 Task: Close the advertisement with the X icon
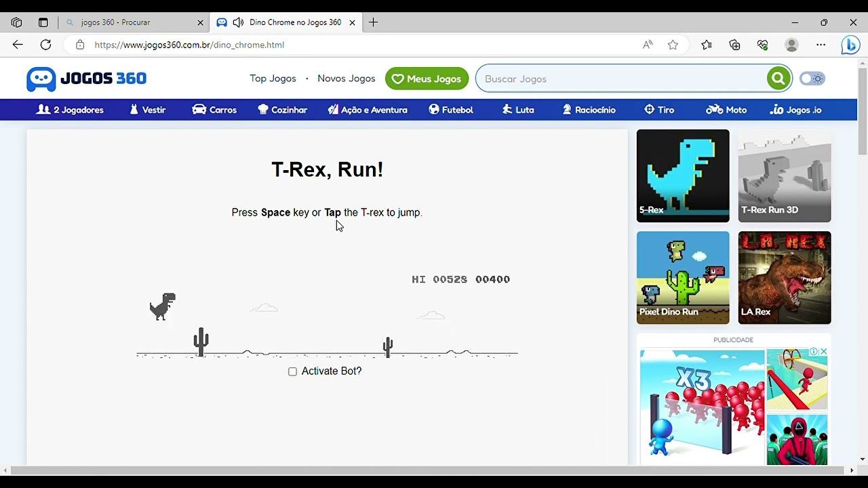point(823,352)
